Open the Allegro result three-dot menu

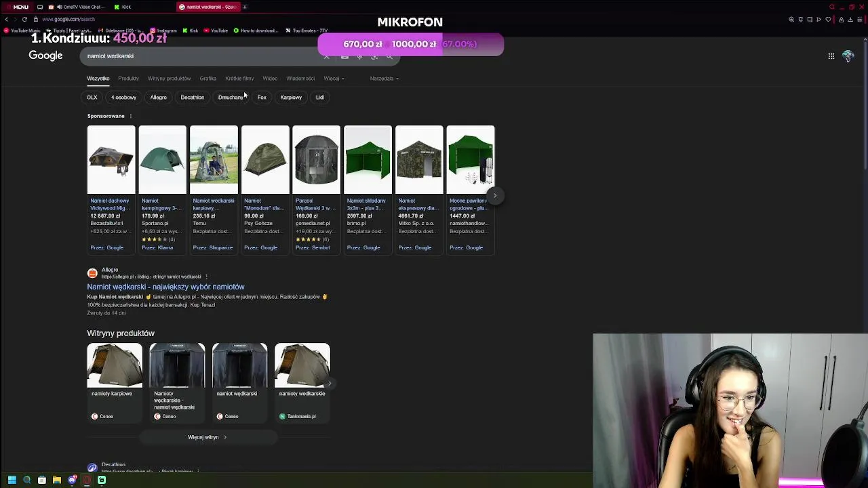point(206,277)
